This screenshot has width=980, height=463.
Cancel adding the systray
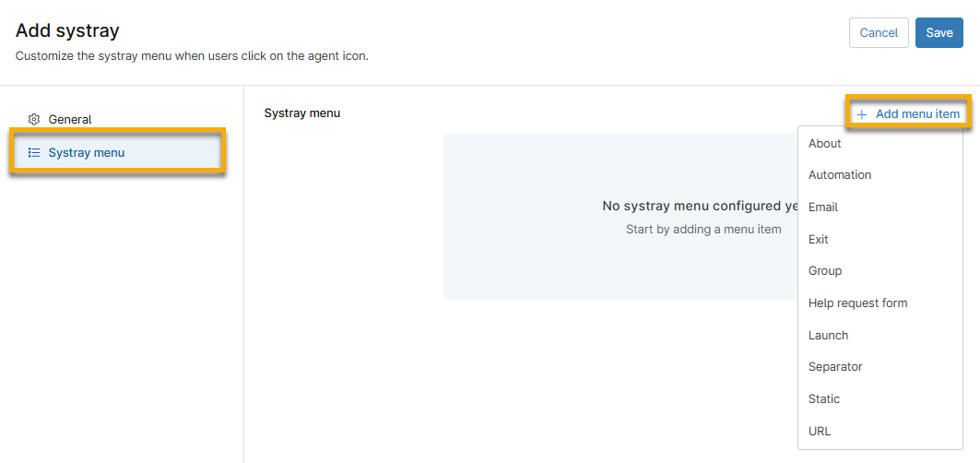pos(878,32)
